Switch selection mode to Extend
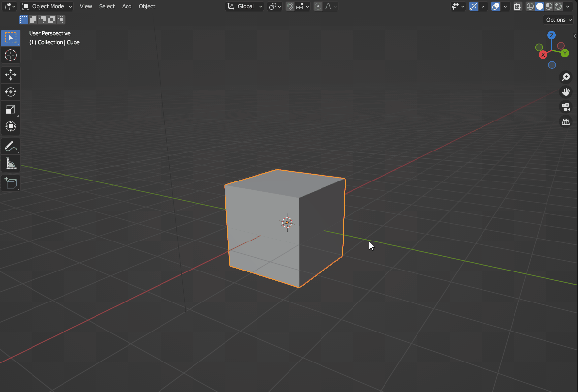 pyautogui.click(x=33, y=20)
